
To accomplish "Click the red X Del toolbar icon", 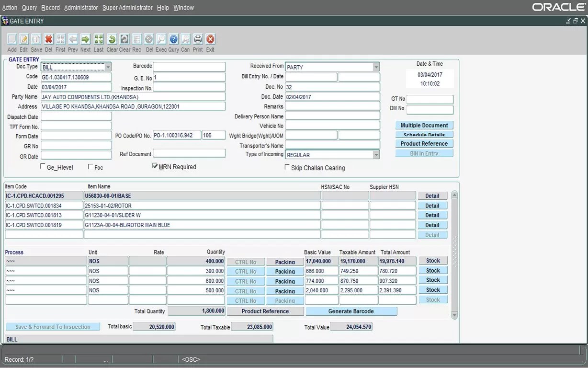I will coord(48,39).
